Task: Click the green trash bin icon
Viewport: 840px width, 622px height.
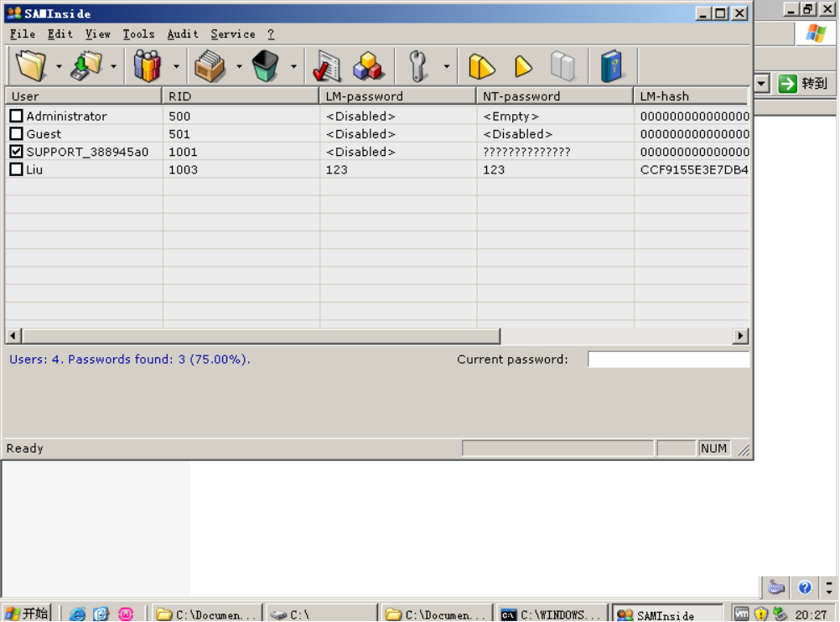Action: pos(265,66)
